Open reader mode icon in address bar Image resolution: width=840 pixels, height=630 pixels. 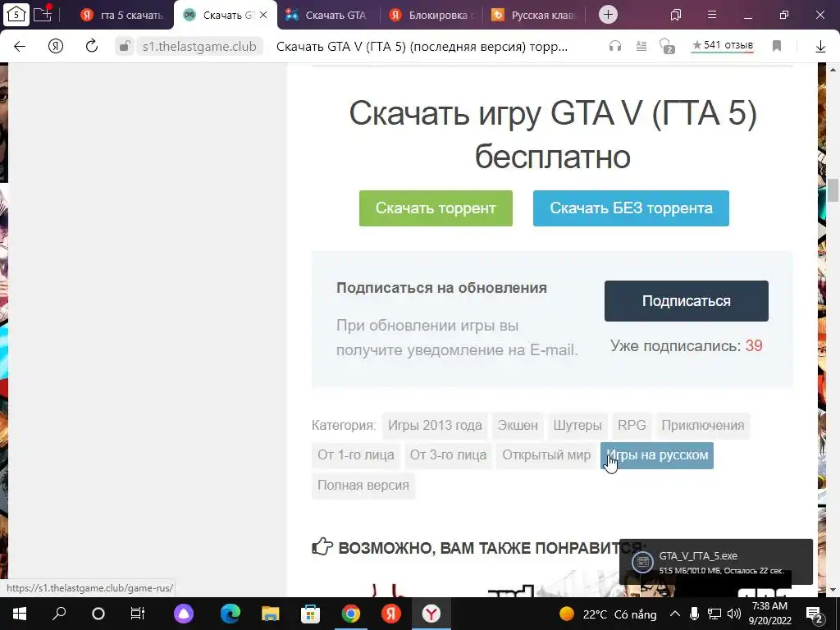pyautogui.click(x=641, y=46)
